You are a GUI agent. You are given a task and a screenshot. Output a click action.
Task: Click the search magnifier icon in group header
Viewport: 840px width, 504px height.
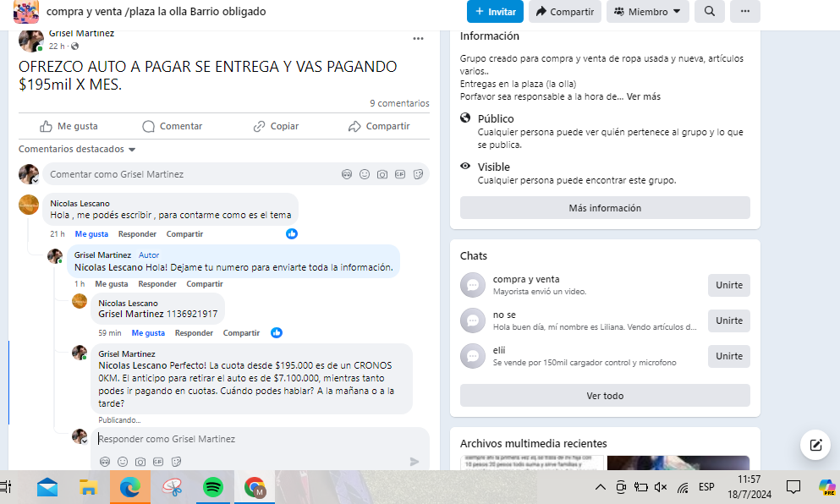(x=709, y=12)
